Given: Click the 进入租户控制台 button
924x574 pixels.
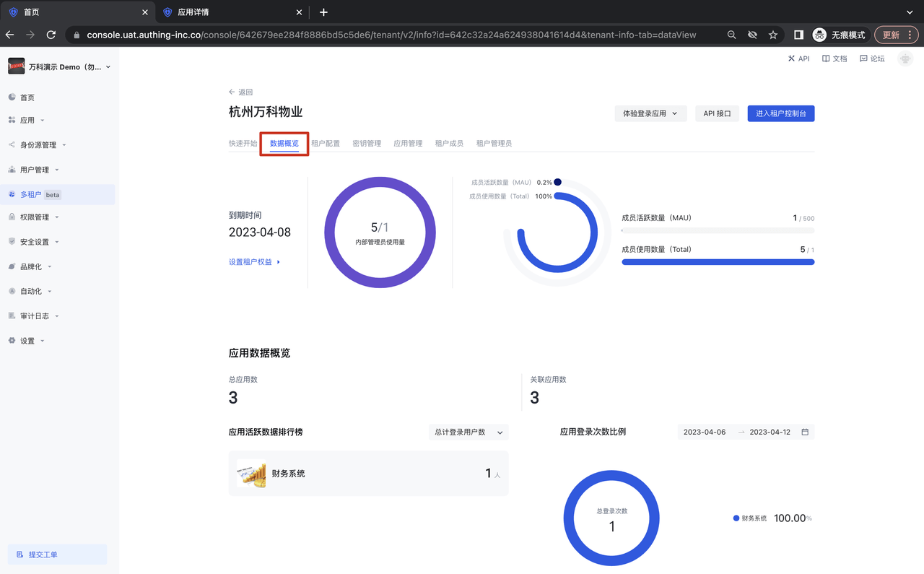Looking at the screenshot, I should tap(780, 113).
